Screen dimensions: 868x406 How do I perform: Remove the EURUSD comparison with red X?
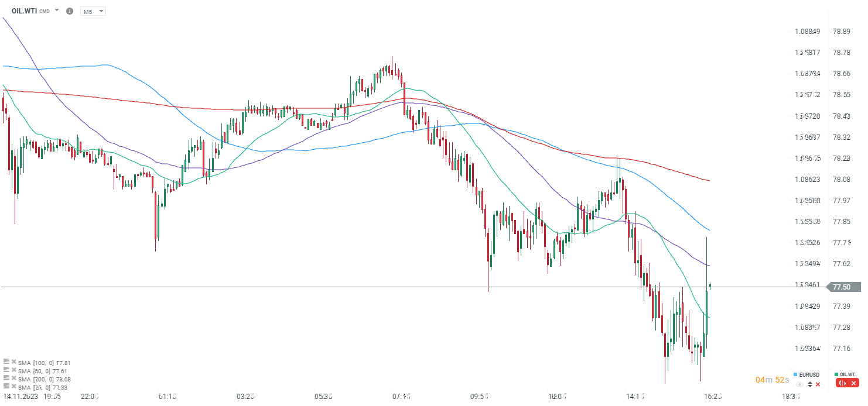pos(818,384)
